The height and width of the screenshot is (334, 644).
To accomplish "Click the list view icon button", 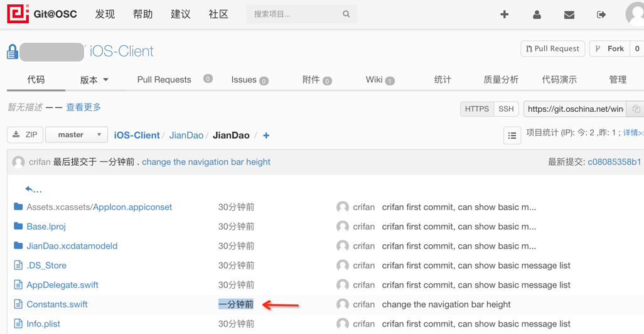I will (512, 135).
